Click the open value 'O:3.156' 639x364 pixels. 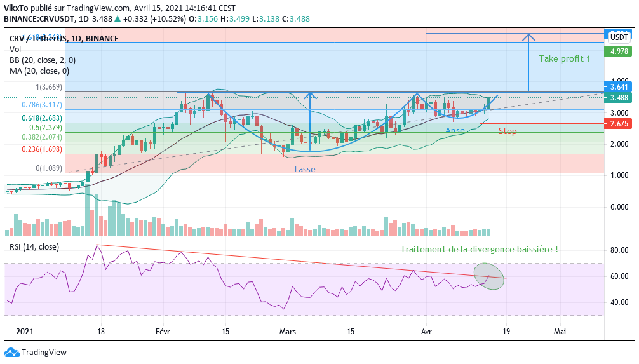[203, 19]
